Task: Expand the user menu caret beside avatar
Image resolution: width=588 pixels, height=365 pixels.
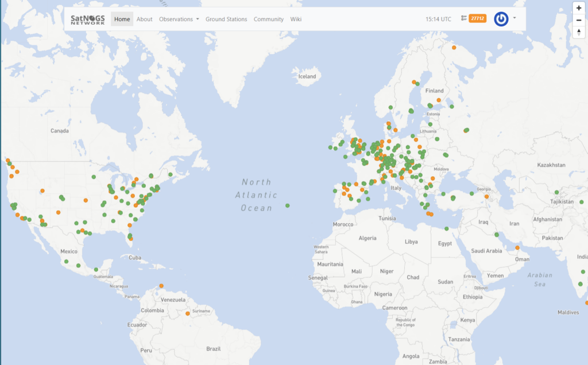Action: (514, 18)
